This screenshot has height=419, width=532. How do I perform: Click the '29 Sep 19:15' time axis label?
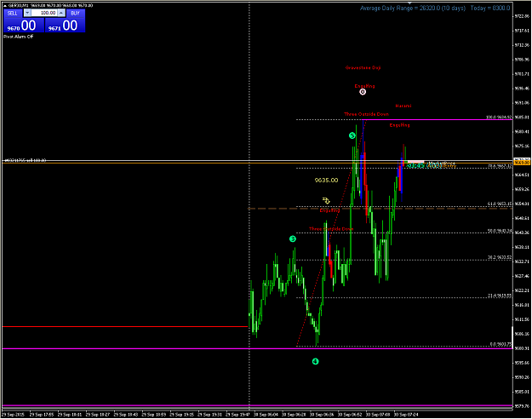pos(181,415)
